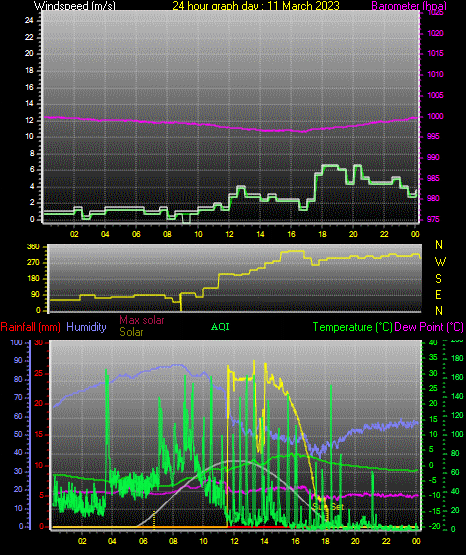Click the rainfall '25' scale value

[39, 373]
